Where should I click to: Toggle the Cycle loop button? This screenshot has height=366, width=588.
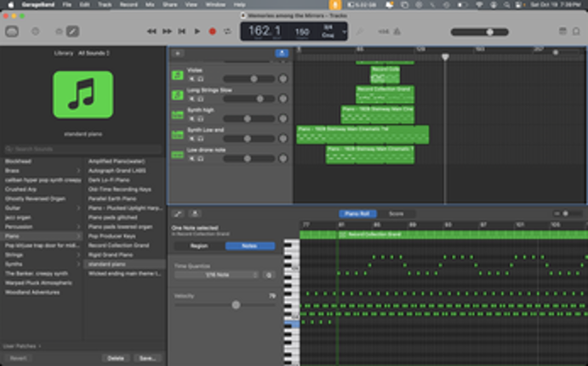tap(227, 31)
